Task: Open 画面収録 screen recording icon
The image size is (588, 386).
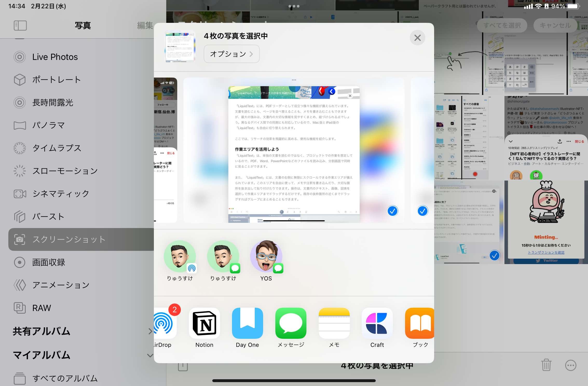Action: click(x=20, y=262)
